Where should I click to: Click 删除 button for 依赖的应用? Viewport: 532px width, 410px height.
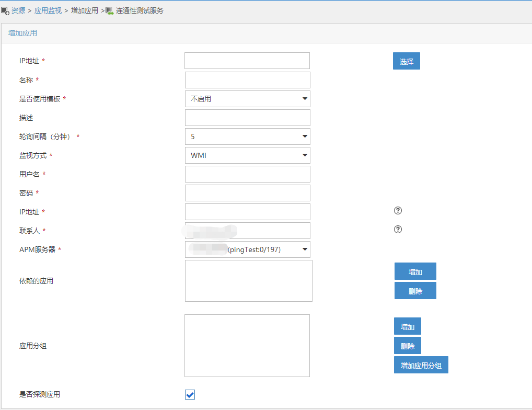[415, 291]
